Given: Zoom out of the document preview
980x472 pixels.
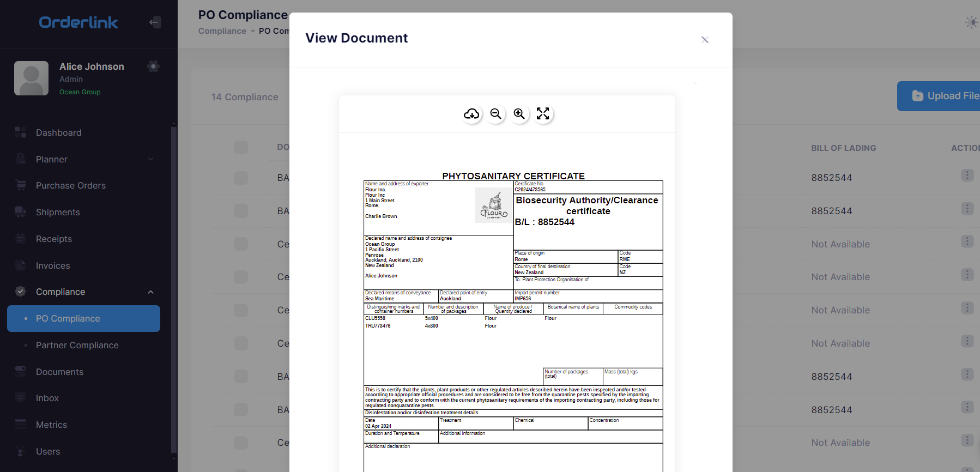Looking at the screenshot, I should (x=495, y=114).
